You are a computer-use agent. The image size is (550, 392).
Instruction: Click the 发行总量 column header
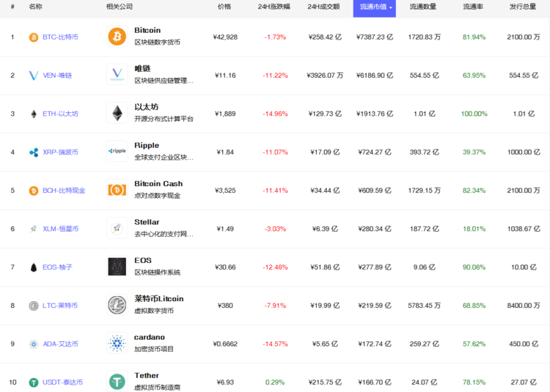click(x=524, y=7)
